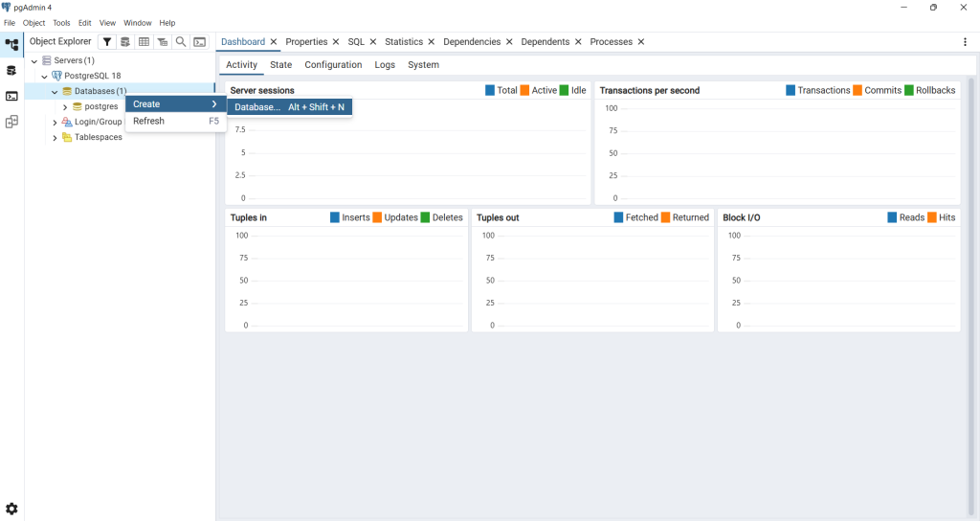Collapse the PostgreSQL 18 node
The width and height of the screenshot is (980, 521).
(44, 77)
